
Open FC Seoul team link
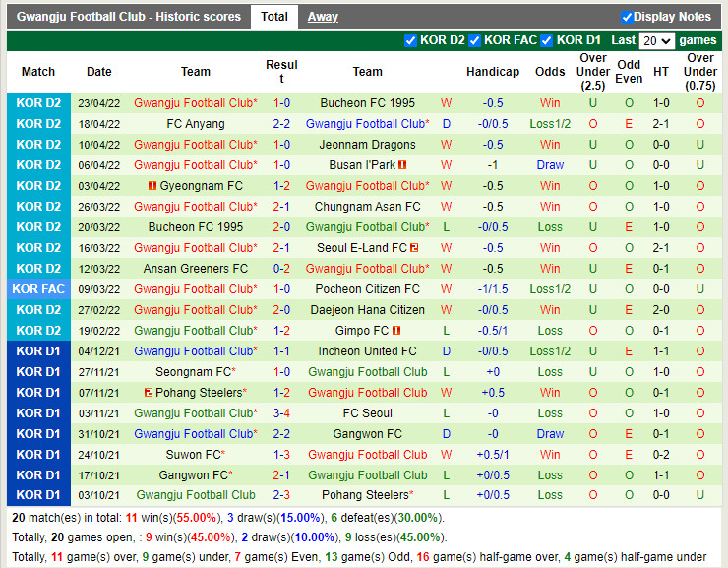point(367,412)
